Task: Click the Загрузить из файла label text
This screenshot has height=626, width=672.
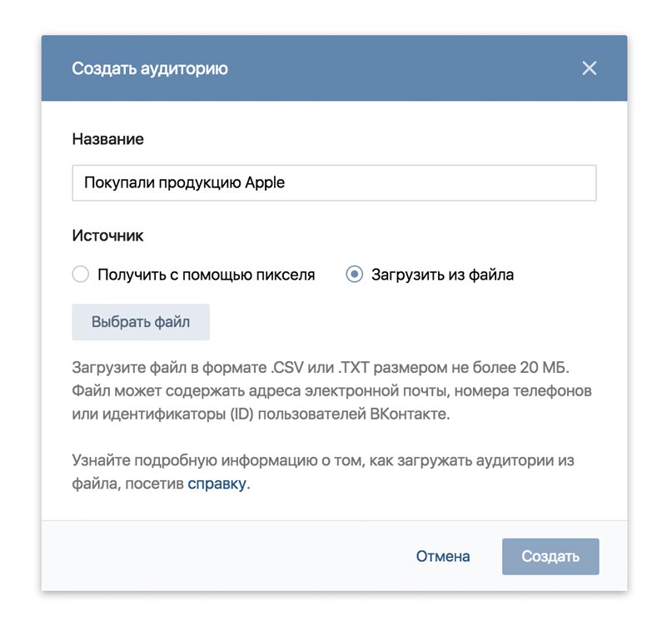Action: point(442,275)
